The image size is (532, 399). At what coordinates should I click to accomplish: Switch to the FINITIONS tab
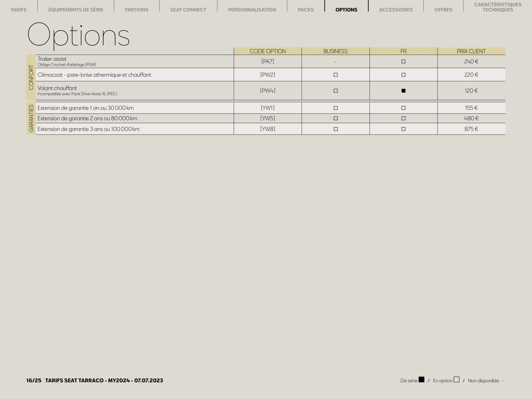click(x=136, y=10)
